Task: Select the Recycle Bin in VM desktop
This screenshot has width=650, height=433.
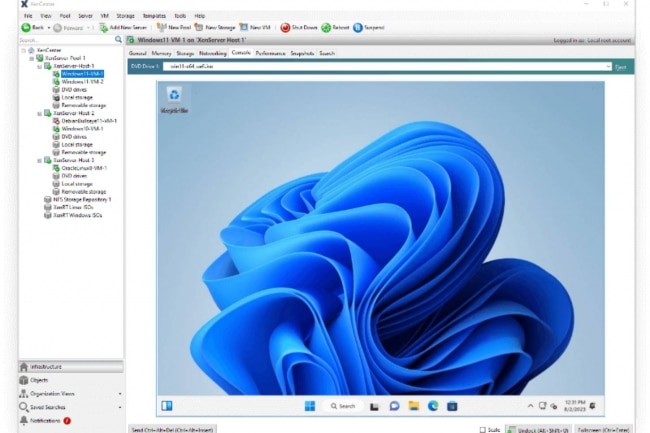Action: pos(174,99)
